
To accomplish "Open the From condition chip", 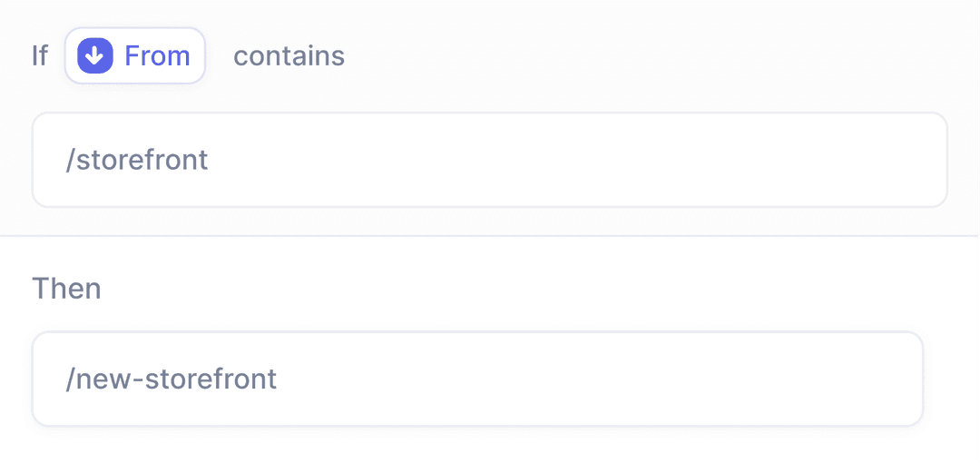I will (135, 56).
